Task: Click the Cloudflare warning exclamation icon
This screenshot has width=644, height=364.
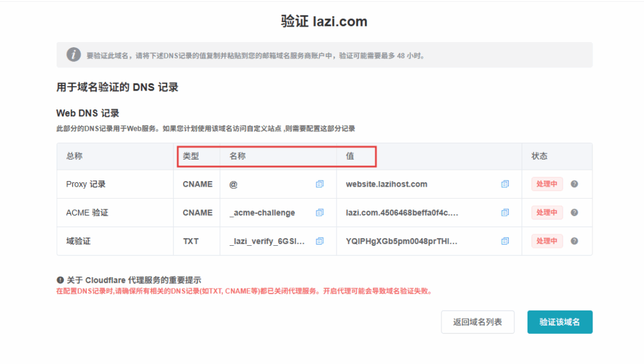Action: 60,280
